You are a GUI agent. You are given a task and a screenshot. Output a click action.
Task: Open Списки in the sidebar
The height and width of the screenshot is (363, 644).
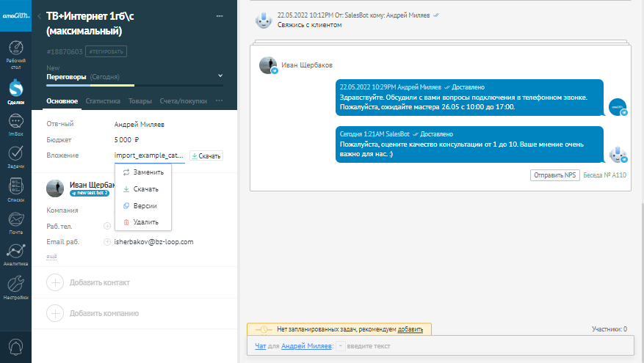click(x=15, y=189)
